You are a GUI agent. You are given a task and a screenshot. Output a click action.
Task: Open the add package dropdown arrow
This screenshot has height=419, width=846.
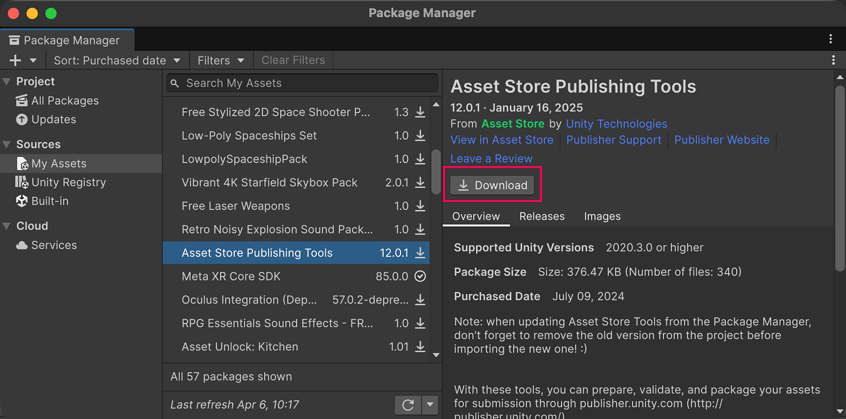33,60
